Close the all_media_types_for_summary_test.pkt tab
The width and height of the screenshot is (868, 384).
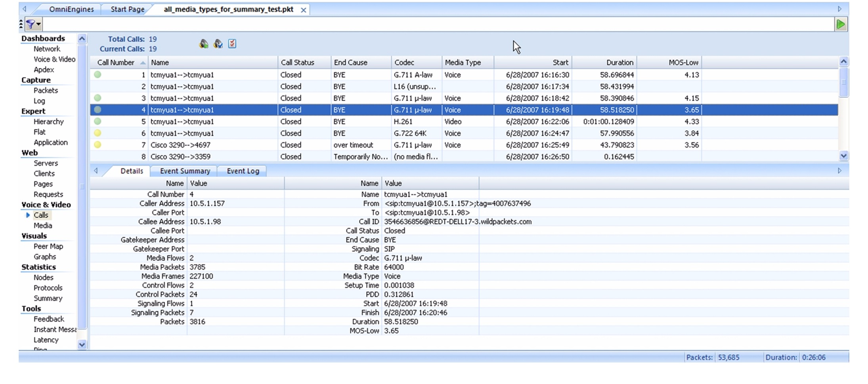(303, 10)
